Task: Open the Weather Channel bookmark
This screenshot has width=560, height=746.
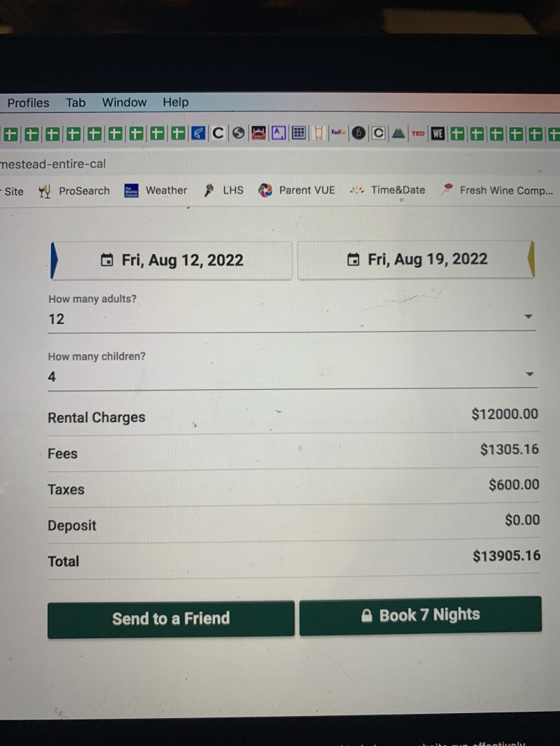Action: tap(156, 190)
